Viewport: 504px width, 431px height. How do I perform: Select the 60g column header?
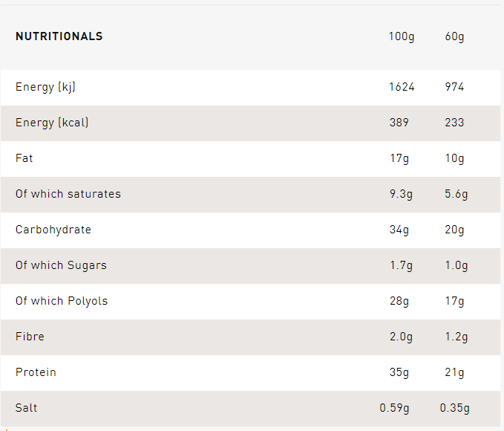click(454, 36)
